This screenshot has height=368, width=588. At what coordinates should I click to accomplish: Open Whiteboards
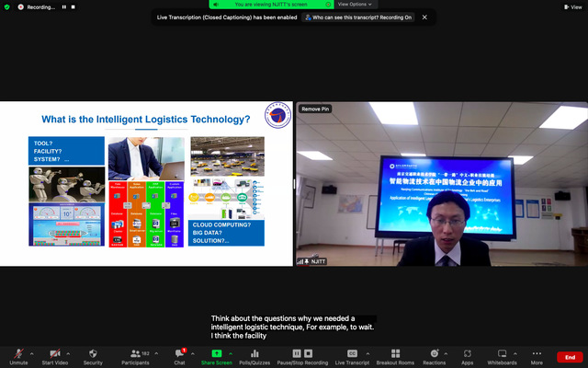(502, 355)
